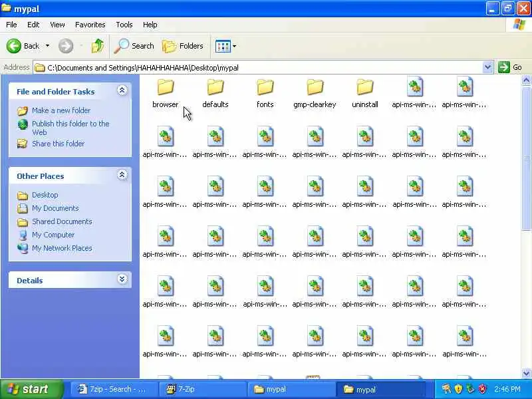The height and width of the screenshot is (399, 532).
Task: Open the View menu
Action: point(57,25)
